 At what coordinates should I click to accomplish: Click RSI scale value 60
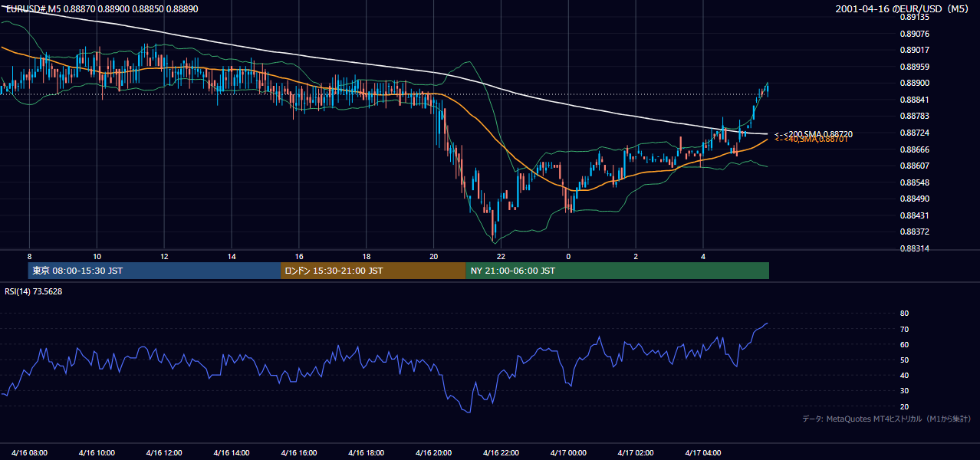905,344
